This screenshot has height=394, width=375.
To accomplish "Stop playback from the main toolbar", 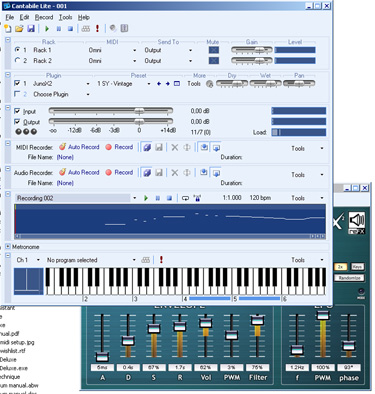I will coord(70,29).
